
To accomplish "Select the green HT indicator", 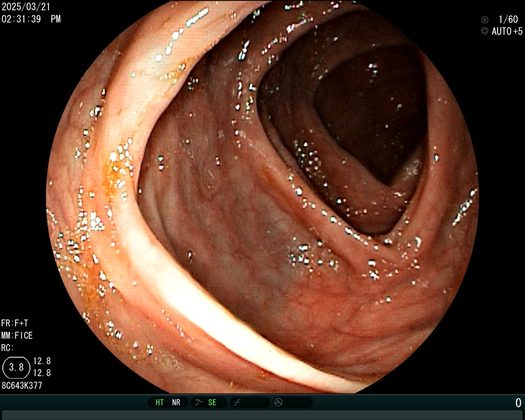I will click(x=160, y=402).
